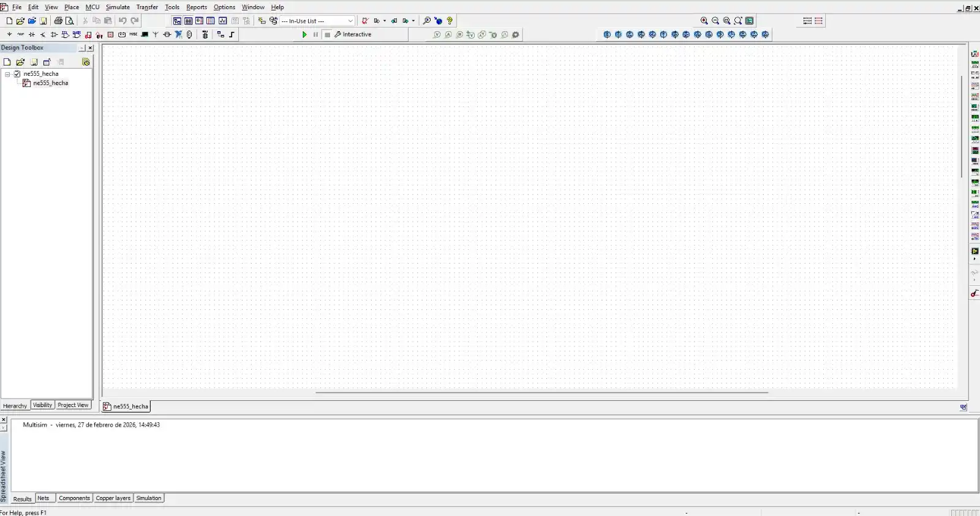The width and height of the screenshot is (980, 516).
Task: Open the Tools menu
Action: 172,7
